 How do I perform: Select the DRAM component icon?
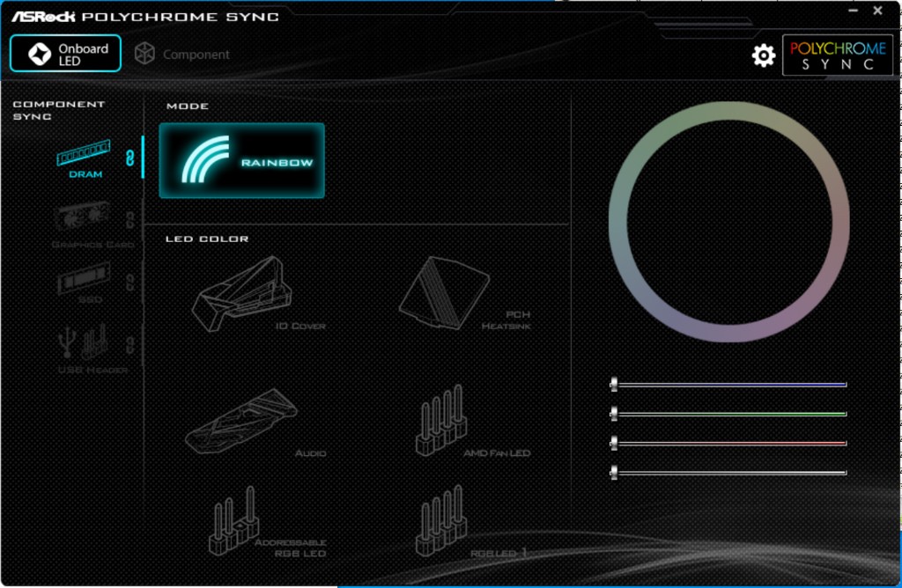(x=84, y=158)
